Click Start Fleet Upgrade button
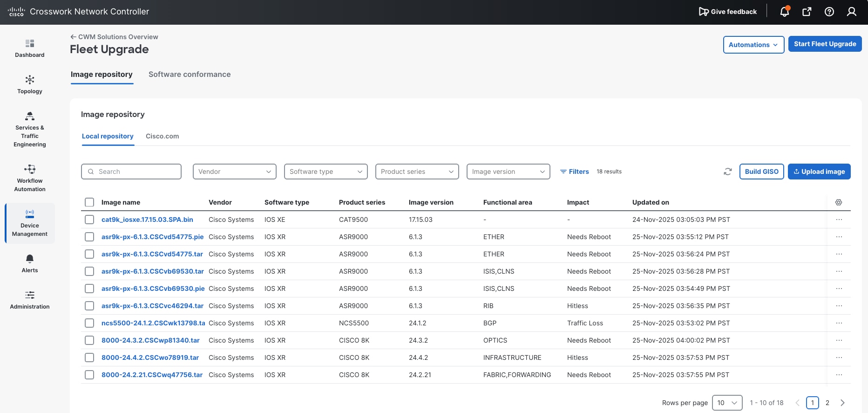 pyautogui.click(x=825, y=44)
